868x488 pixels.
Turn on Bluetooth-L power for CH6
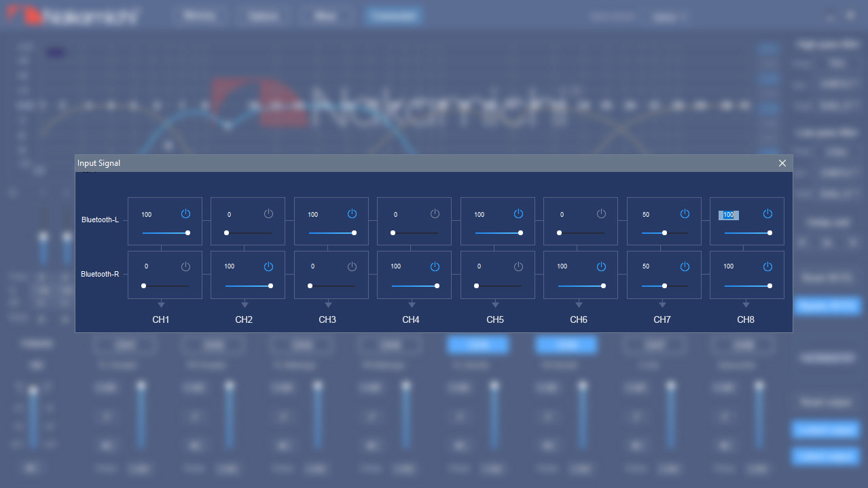601,213
